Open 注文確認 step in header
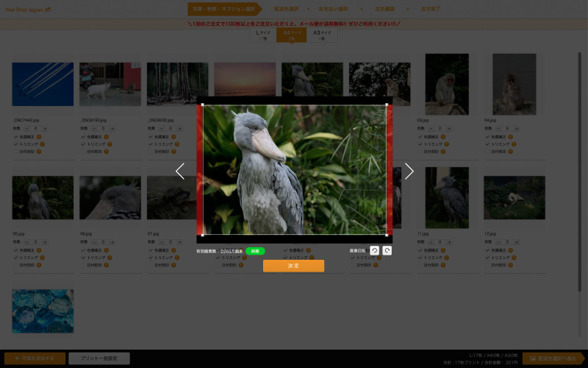 (x=384, y=9)
